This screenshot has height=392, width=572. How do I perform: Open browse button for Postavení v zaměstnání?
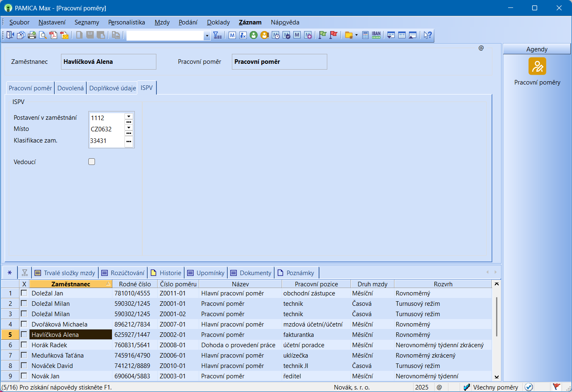pos(129,122)
